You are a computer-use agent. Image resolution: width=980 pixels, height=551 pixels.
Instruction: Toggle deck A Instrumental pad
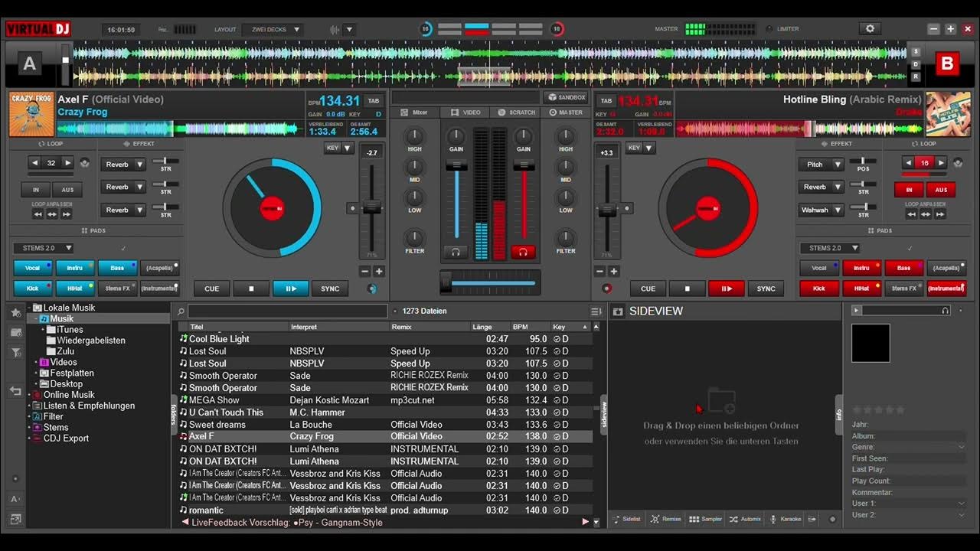coord(159,289)
